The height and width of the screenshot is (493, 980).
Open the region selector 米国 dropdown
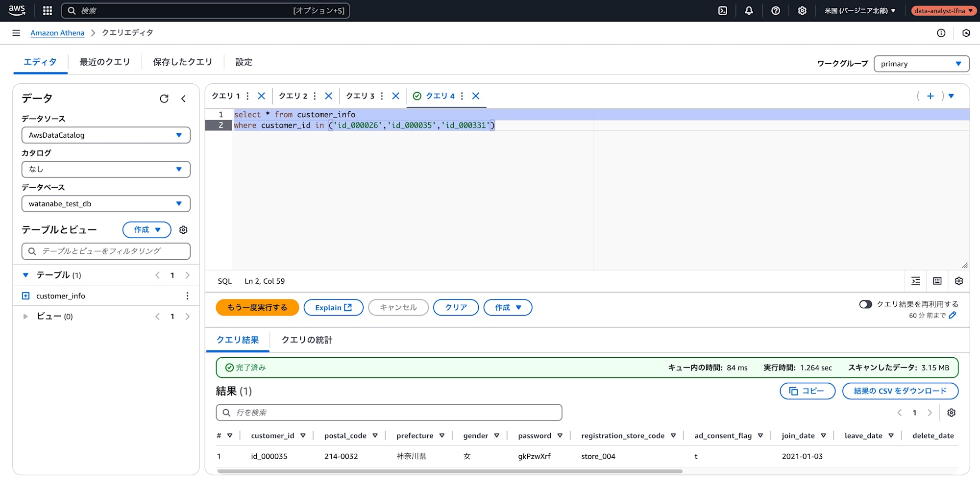click(x=860, y=10)
